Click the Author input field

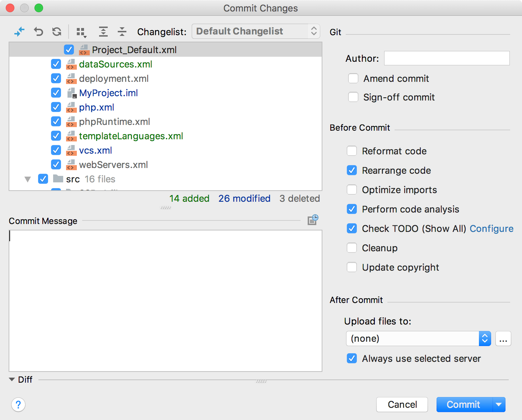[447, 58]
